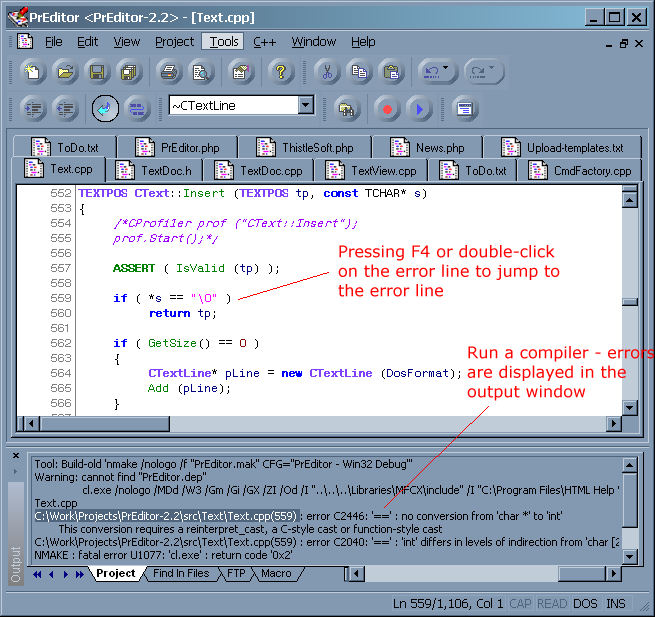Click the Undo toolbar button

click(432, 72)
